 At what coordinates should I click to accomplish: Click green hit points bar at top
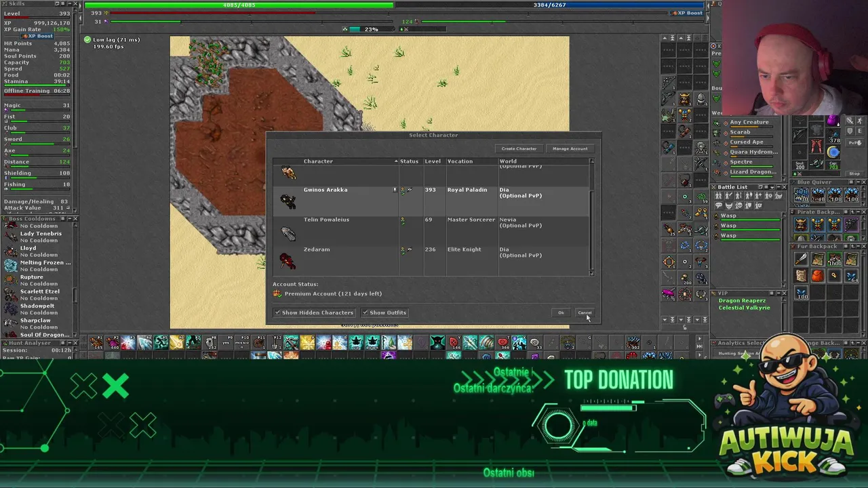click(239, 5)
